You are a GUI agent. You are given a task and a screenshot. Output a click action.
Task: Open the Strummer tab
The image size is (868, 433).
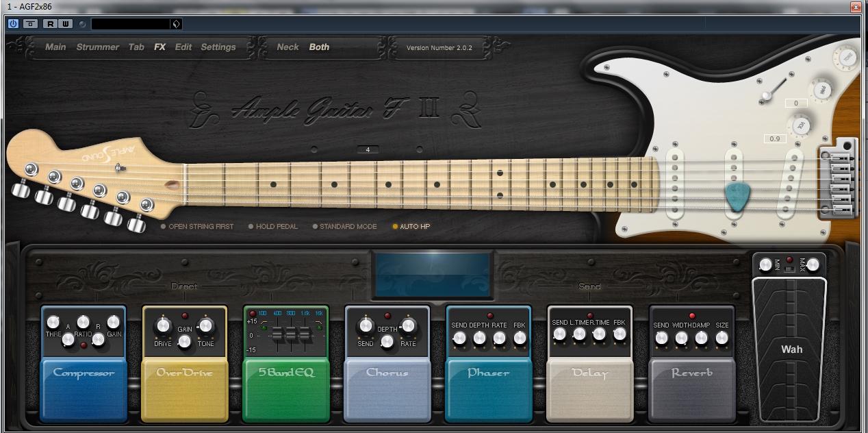pos(98,47)
